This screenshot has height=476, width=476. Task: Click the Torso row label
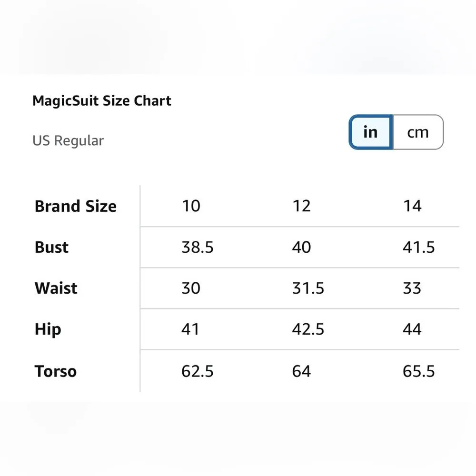click(x=55, y=371)
